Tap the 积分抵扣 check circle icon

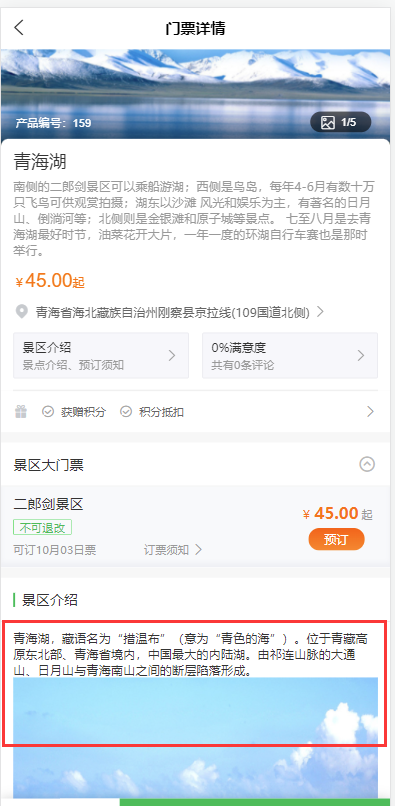(126, 412)
